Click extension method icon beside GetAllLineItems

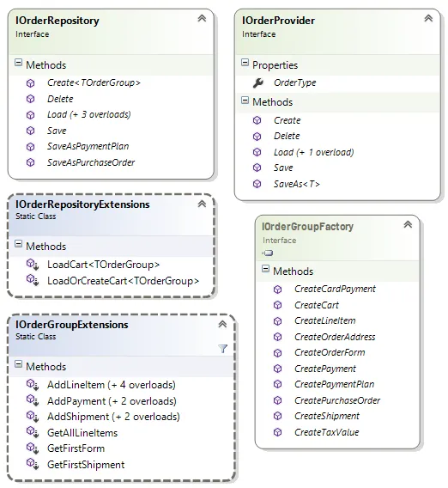[x=33, y=432]
